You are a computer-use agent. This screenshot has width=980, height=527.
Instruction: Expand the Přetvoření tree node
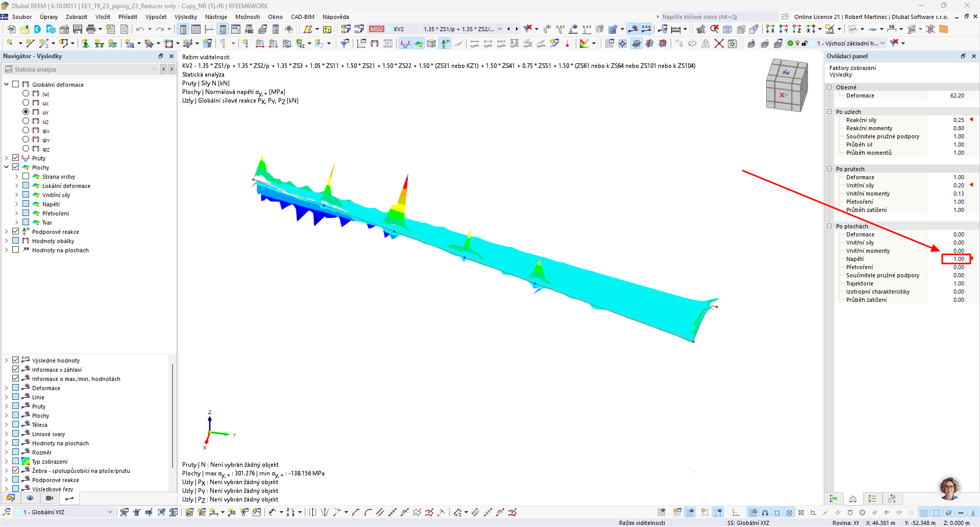pyautogui.click(x=16, y=213)
